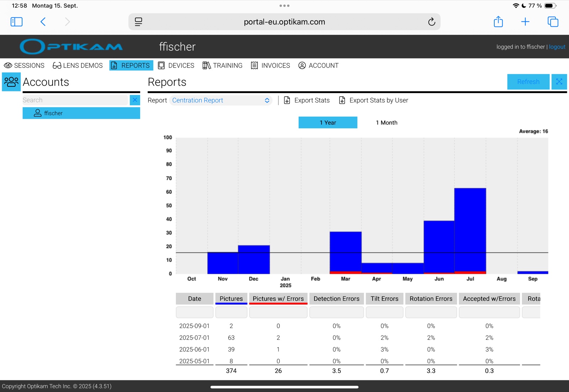Select the Reports tab
Screen dimensions: 569x392
point(131,65)
